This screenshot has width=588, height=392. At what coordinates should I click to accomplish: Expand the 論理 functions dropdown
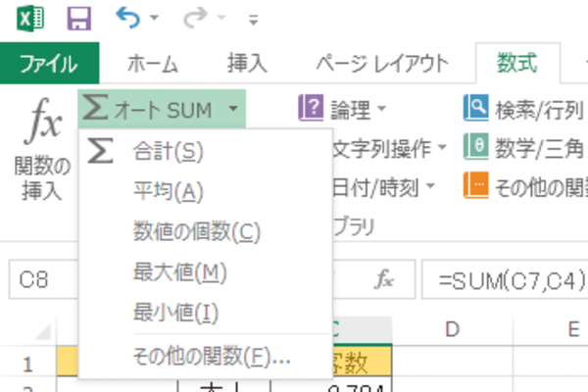(382, 109)
